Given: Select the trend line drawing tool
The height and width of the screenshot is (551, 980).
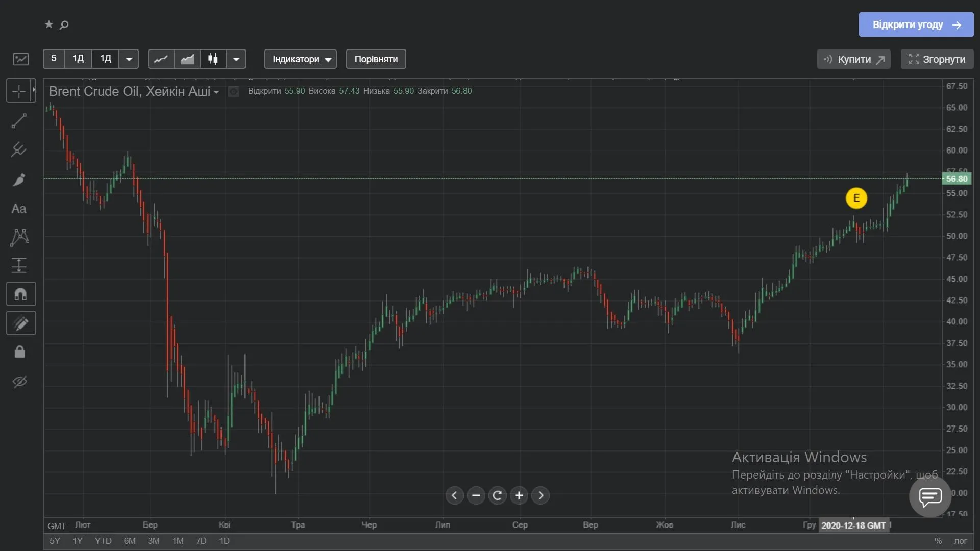Looking at the screenshot, I should [19, 121].
